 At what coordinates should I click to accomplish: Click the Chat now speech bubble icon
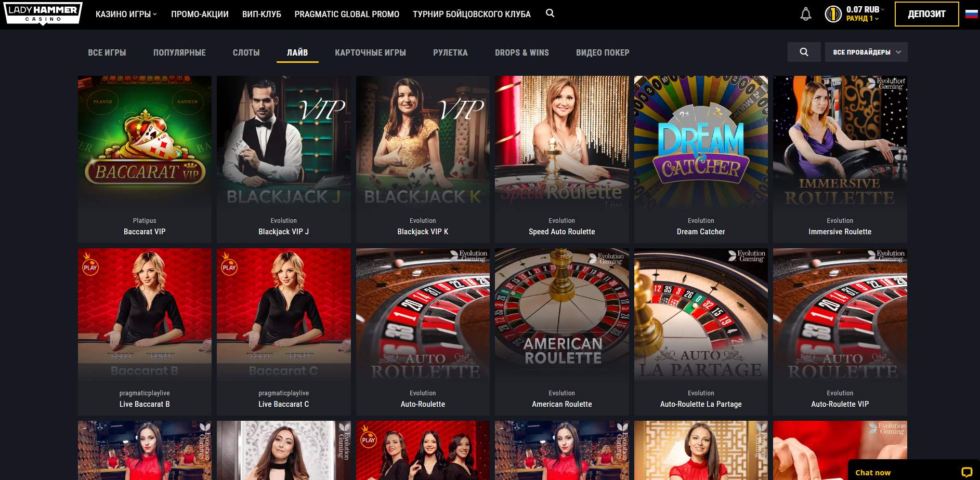(x=966, y=472)
